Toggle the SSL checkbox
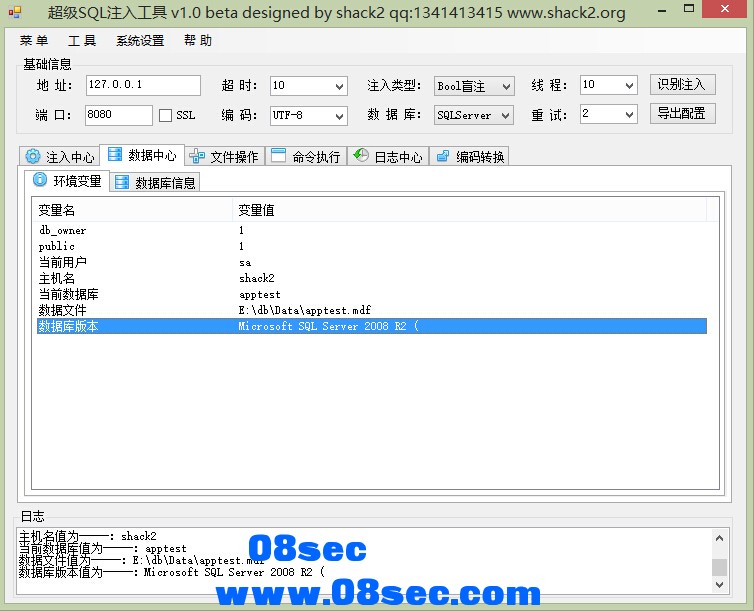Viewport: 754px width, 611px height. [x=165, y=115]
